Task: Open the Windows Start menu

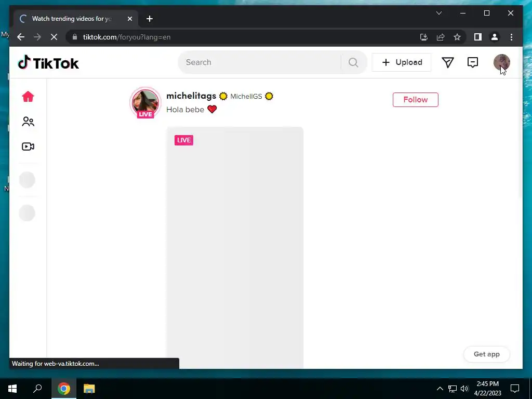Action: coord(12,389)
